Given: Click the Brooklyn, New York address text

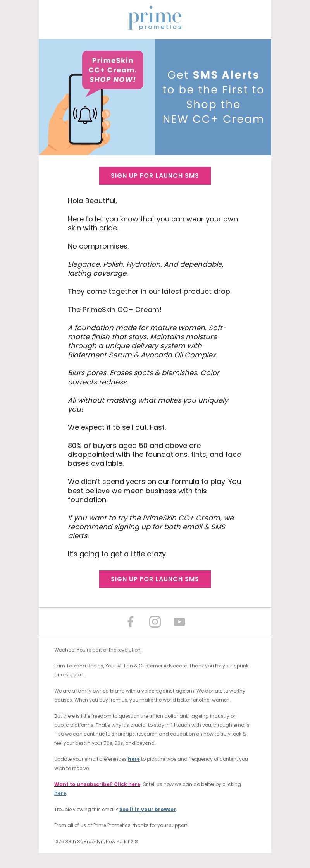Looking at the screenshot, I should [96, 842].
